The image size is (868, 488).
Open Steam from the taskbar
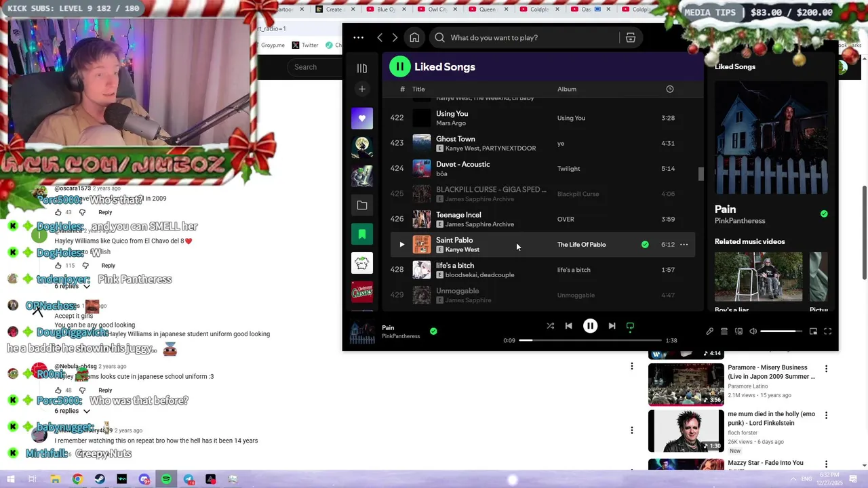click(100, 479)
